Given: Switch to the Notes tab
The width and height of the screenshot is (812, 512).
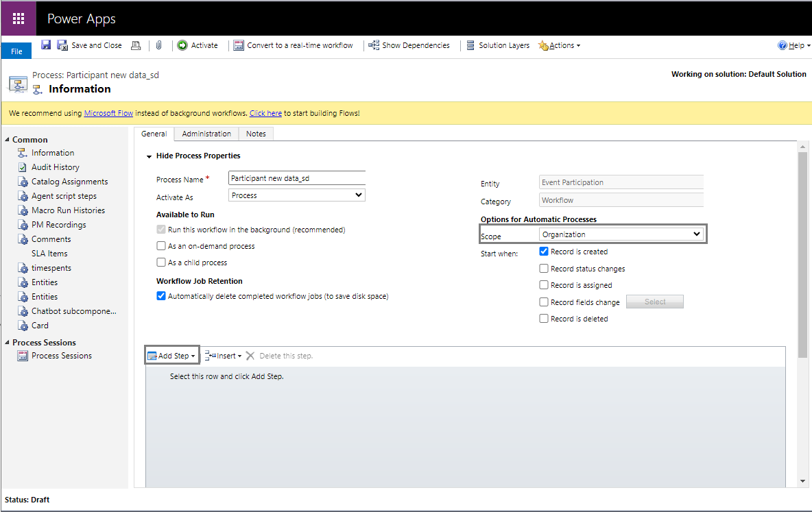Looking at the screenshot, I should 256,134.
